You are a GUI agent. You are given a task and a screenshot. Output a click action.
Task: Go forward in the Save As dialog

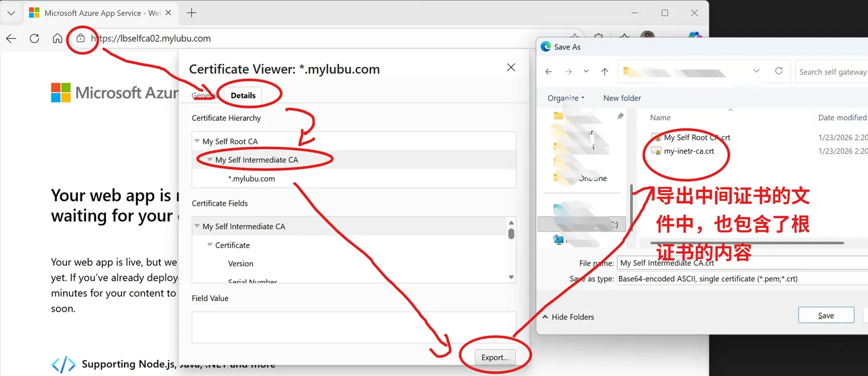569,72
